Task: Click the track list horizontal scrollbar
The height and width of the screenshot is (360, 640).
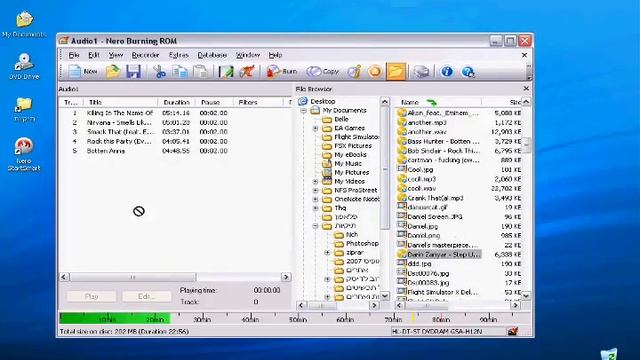Action: pyautogui.click(x=133, y=277)
